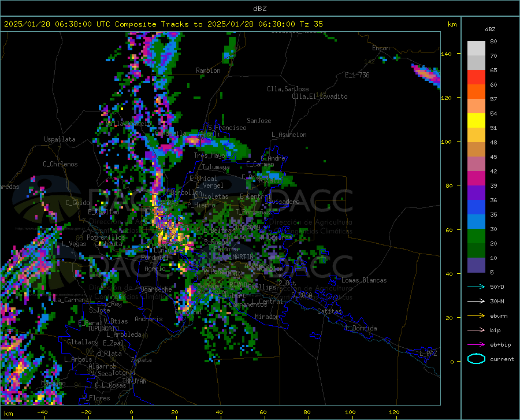Click the '-40' tick on bottom axis
Screen dimensions: 520x420
(42, 412)
